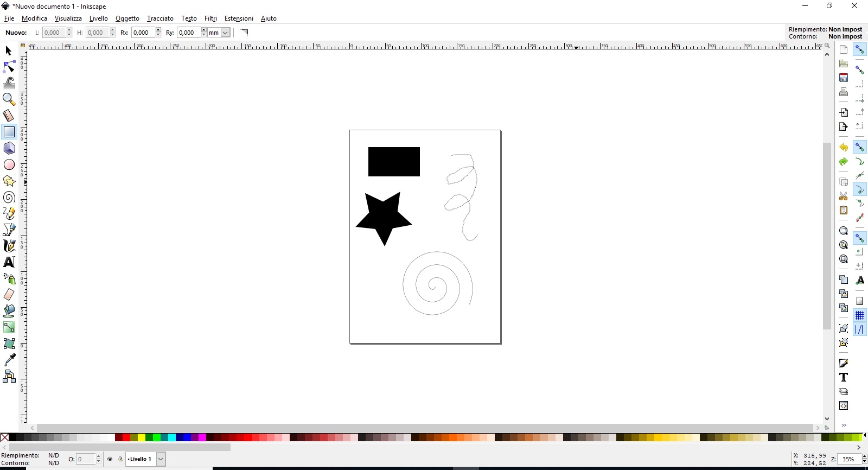Image resolution: width=868 pixels, height=470 pixels.
Task: Select the Pencil freehand tool
Action: pos(9,213)
